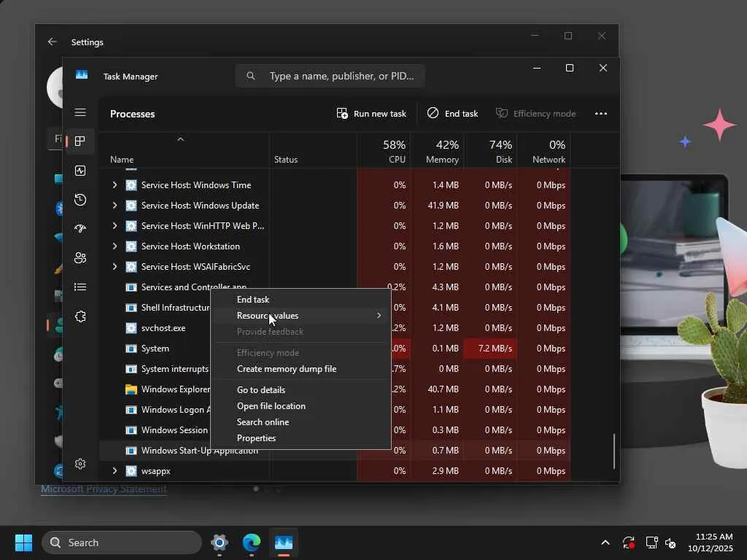The height and width of the screenshot is (560, 747).
Task: Expand Service Host: Windows Time group
Action: 115,184
